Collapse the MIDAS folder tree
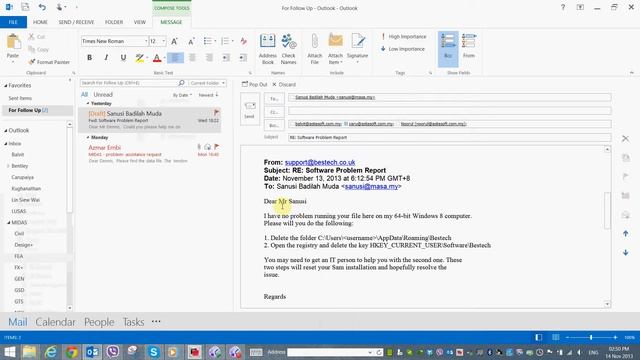 click(x=8, y=222)
